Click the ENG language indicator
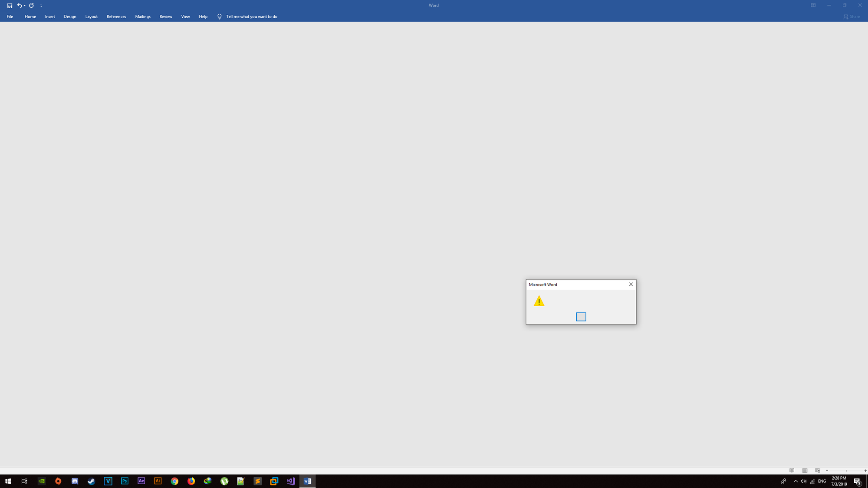Image resolution: width=868 pixels, height=488 pixels. pyautogui.click(x=822, y=481)
